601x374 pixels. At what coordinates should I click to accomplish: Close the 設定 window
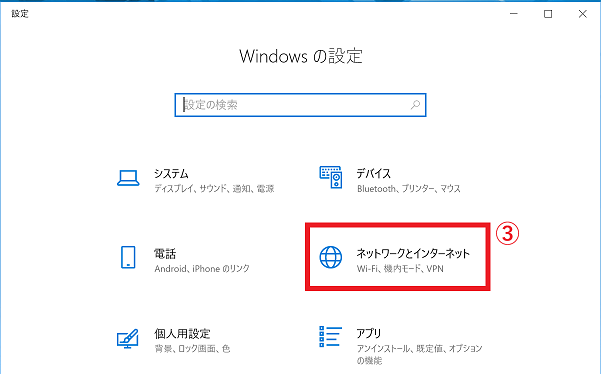[x=583, y=14]
